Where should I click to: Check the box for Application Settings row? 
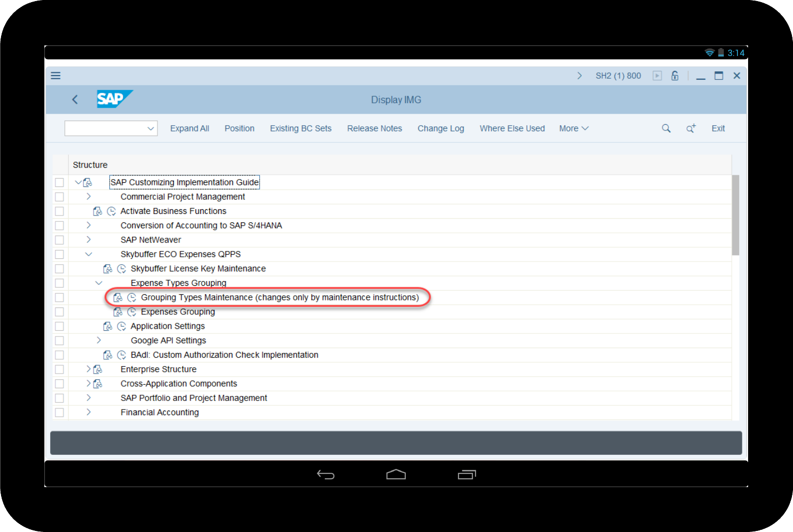point(60,326)
